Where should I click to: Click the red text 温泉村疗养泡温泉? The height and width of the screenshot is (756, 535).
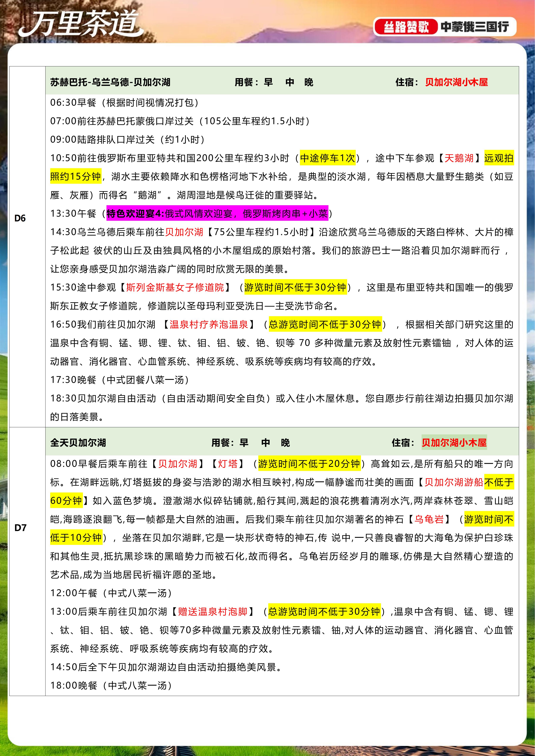click(x=209, y=325)
